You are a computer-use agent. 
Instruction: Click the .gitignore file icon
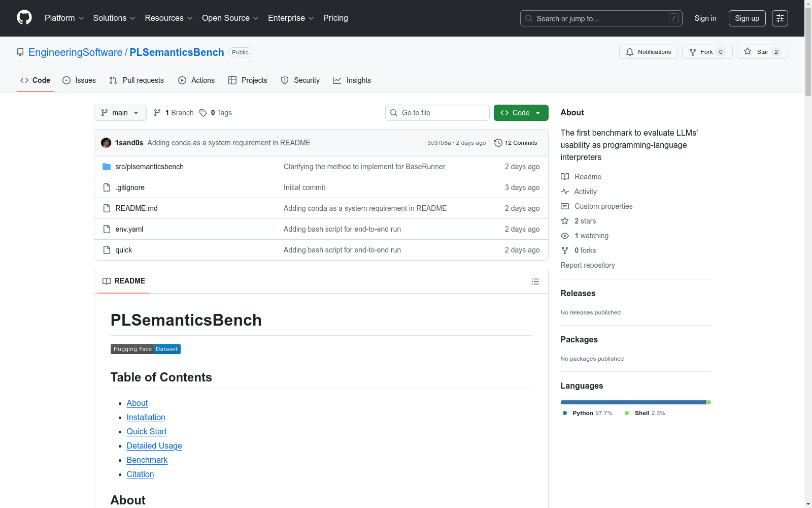107,187
